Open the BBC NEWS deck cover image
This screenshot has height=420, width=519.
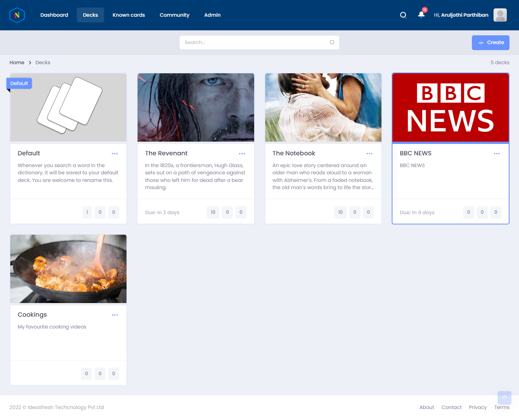pos(451,107)
